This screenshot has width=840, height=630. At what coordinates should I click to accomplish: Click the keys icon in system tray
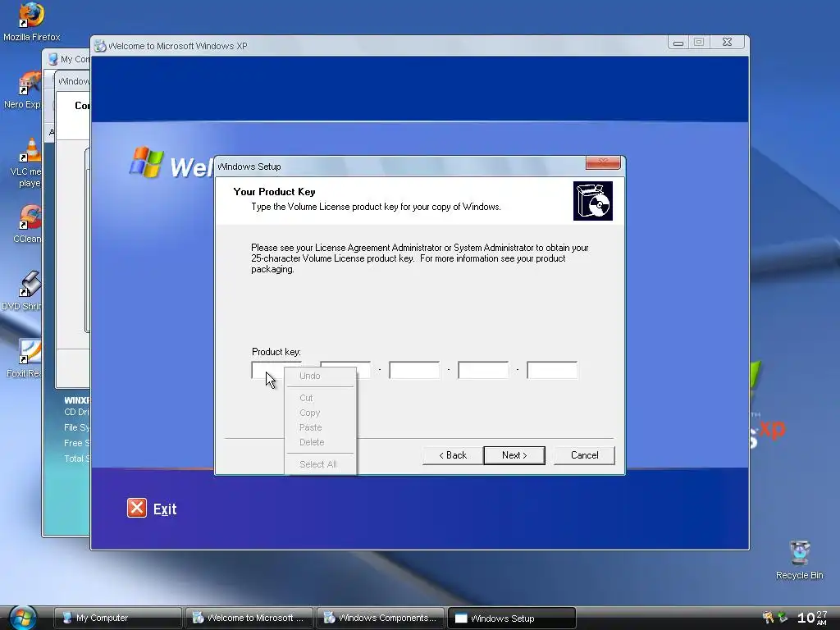click(x=768, y=618)
